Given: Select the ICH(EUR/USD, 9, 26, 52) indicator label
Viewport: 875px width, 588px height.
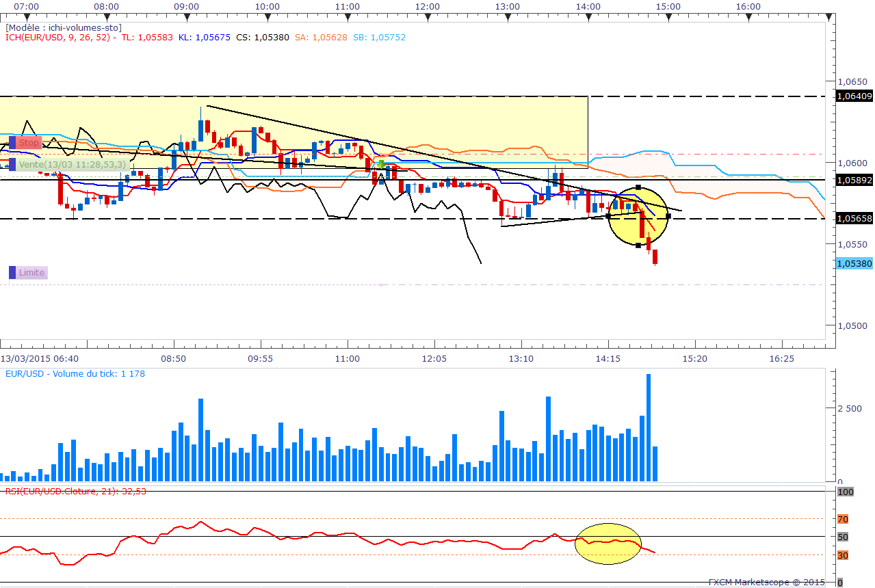Looking at the screenshot, I should click(x=57, y=37).
